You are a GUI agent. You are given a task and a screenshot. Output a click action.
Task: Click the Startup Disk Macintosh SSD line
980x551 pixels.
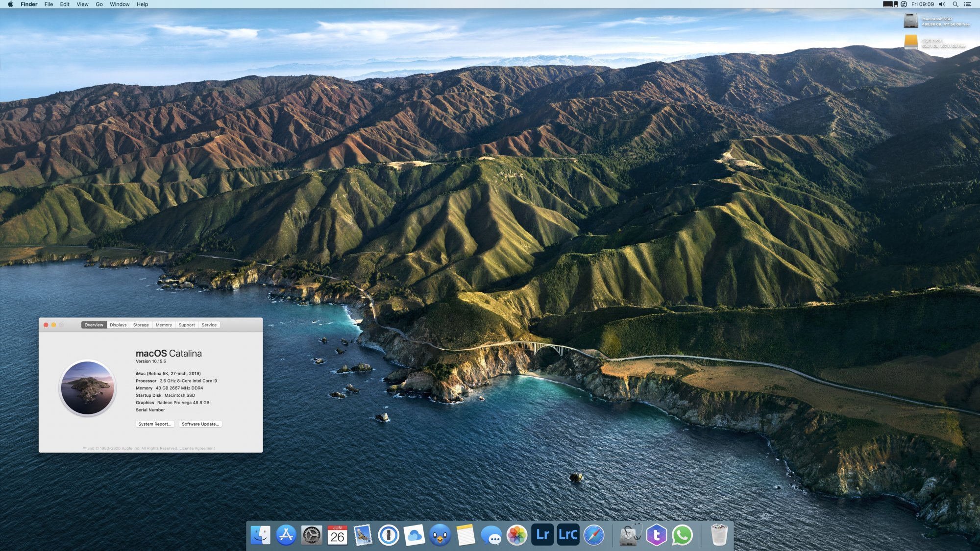(x=165, y=396)
